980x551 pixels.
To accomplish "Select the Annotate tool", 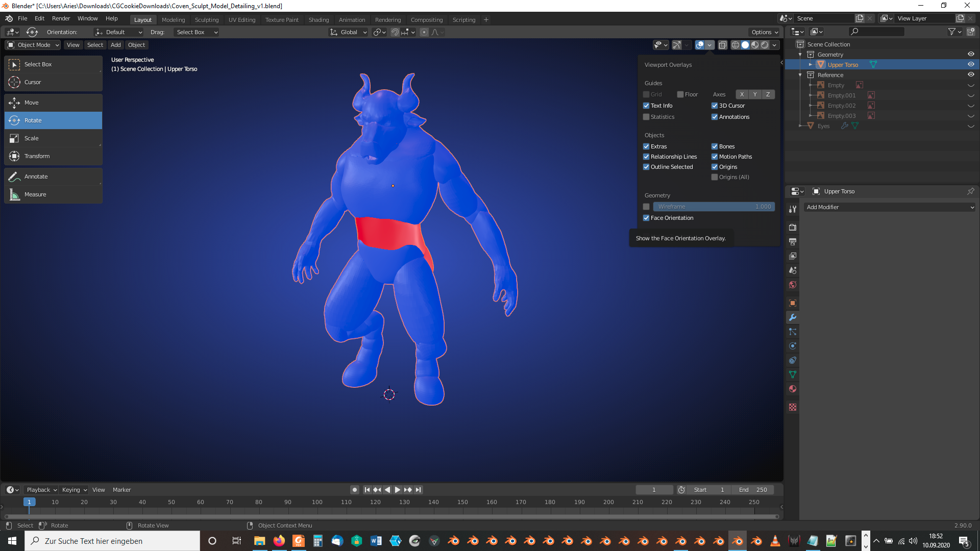I will (36, 177).
